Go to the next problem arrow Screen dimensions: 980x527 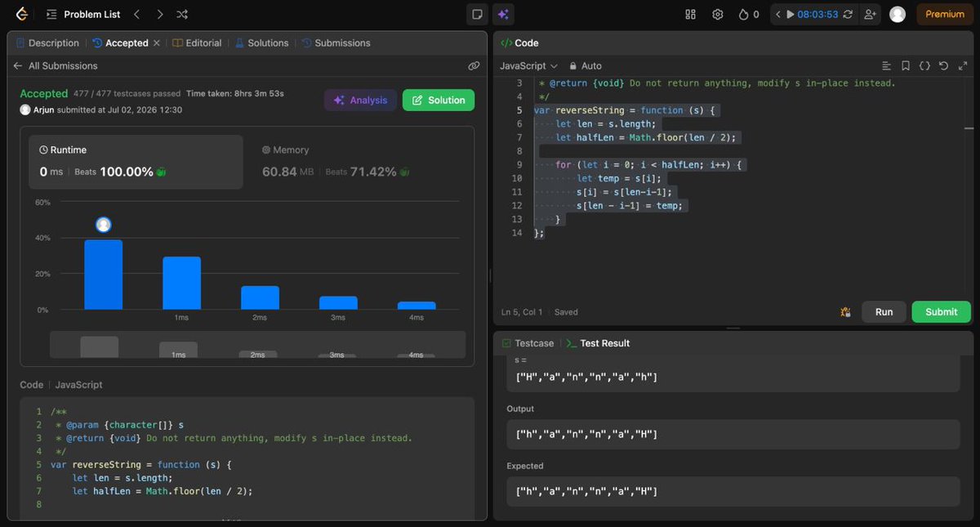coord(159,14)
